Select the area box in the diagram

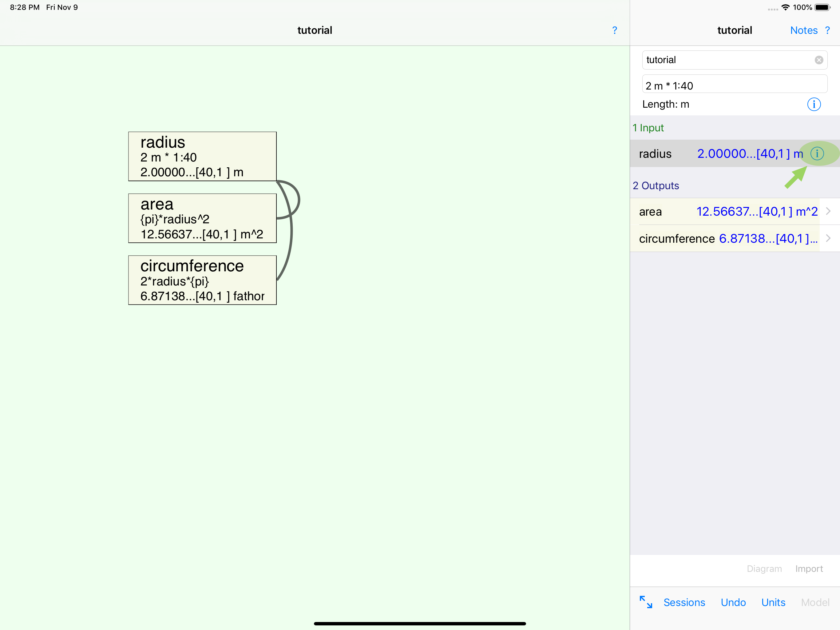click(202, 218)
